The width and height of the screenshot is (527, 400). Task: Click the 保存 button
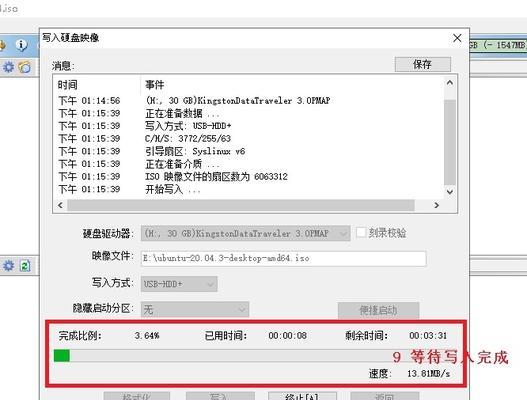[x=422, y=64]
